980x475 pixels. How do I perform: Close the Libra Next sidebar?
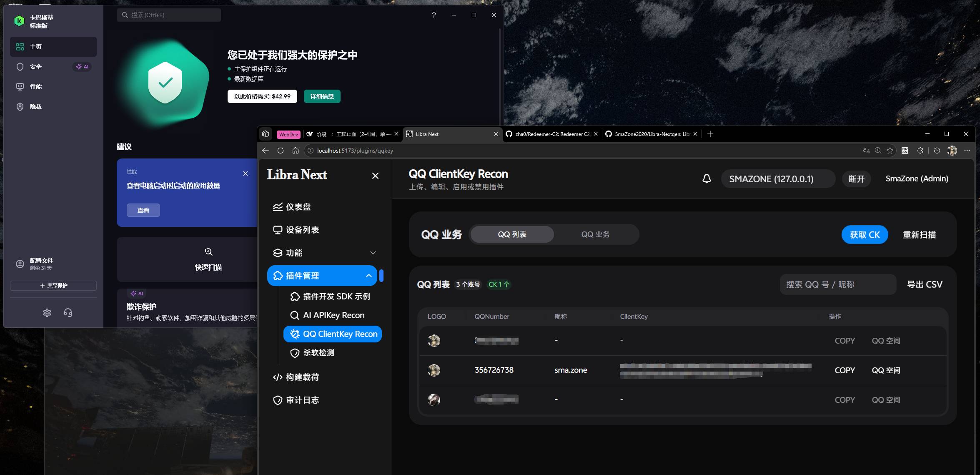[x=375, y=176]
